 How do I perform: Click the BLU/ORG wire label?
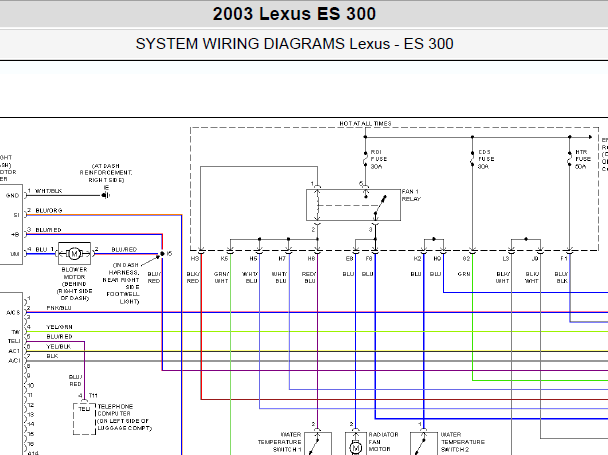48,210
